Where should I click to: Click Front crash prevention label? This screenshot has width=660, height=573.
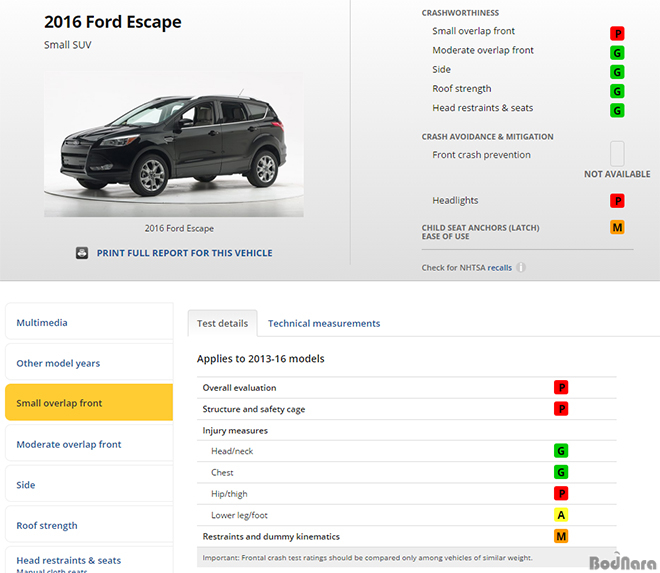(x=481, y=155)
